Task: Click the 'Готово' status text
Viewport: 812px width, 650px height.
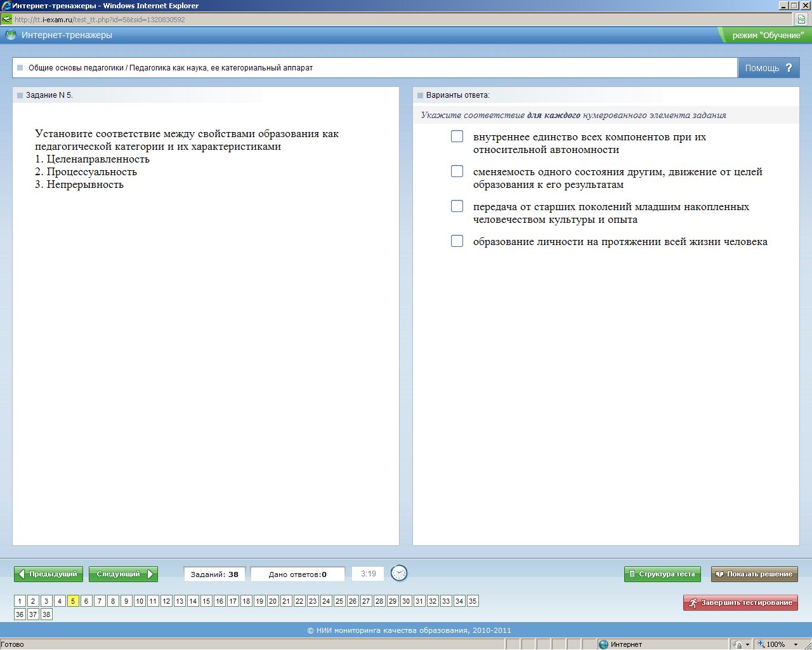Action: [13, 644]
